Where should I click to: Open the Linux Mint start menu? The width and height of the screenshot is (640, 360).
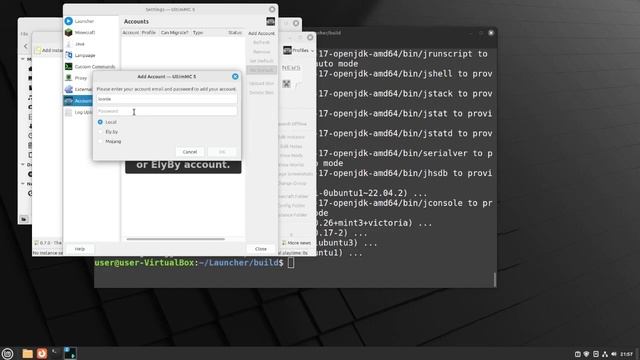point(7,353)
